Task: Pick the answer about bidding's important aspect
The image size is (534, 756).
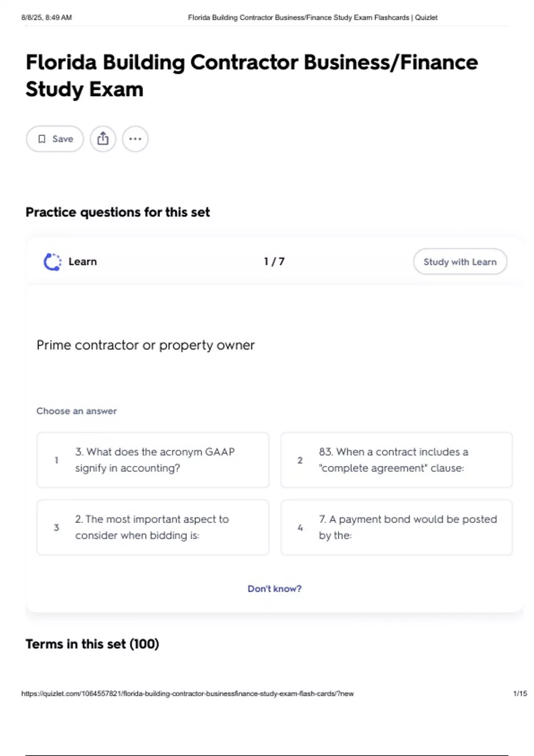Action: point(153,527)
